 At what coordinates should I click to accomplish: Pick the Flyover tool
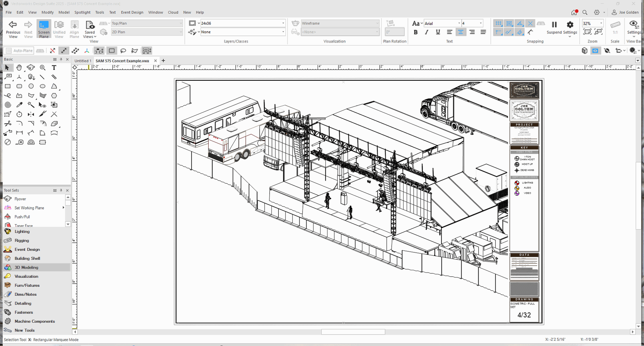click(20, 199)
